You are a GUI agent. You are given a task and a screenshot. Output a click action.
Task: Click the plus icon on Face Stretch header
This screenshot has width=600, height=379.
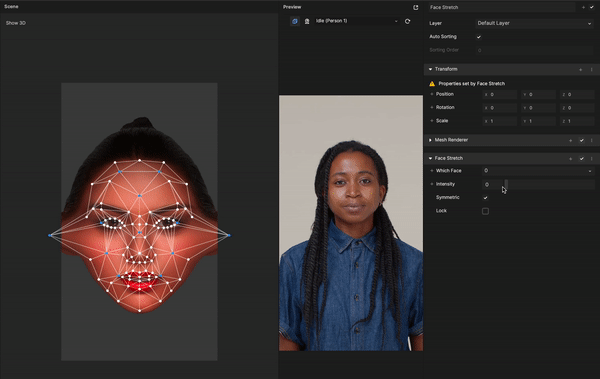click(571, 158)
